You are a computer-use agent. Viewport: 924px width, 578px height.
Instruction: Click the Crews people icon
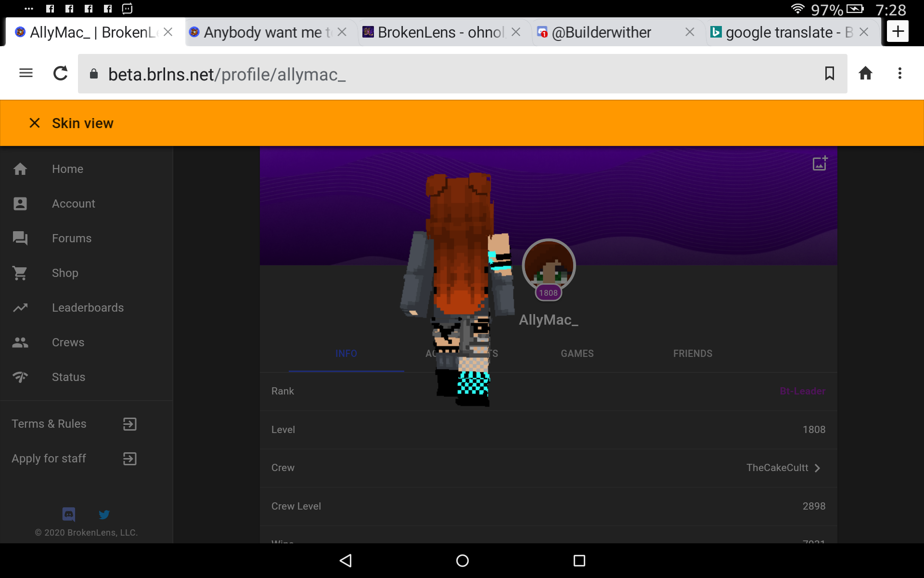tap(20, 342)
